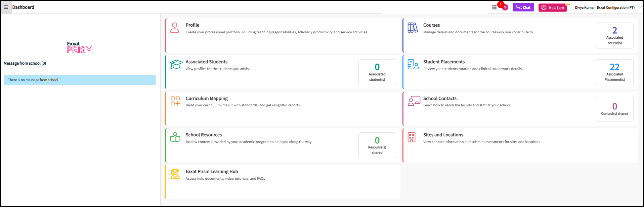Image resolution: width=644 pixels, height=207 pixels.
Task: Click the Student Placements icon
Action: (413, 64)
